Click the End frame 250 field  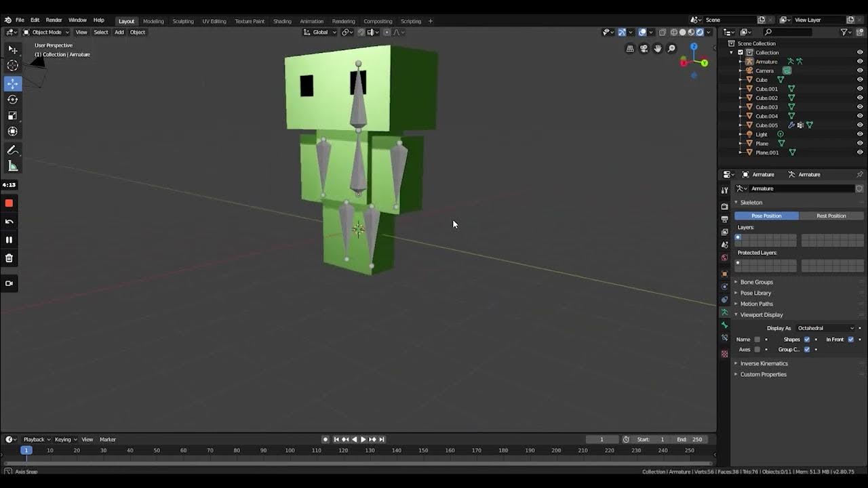click(x=689, y=439)
